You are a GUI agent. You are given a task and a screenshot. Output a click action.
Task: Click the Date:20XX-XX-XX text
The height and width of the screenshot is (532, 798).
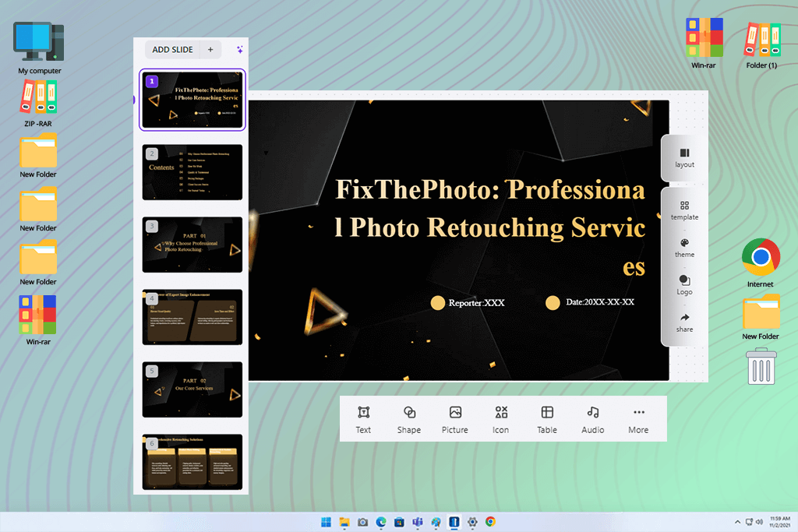(x=600, y=302)
